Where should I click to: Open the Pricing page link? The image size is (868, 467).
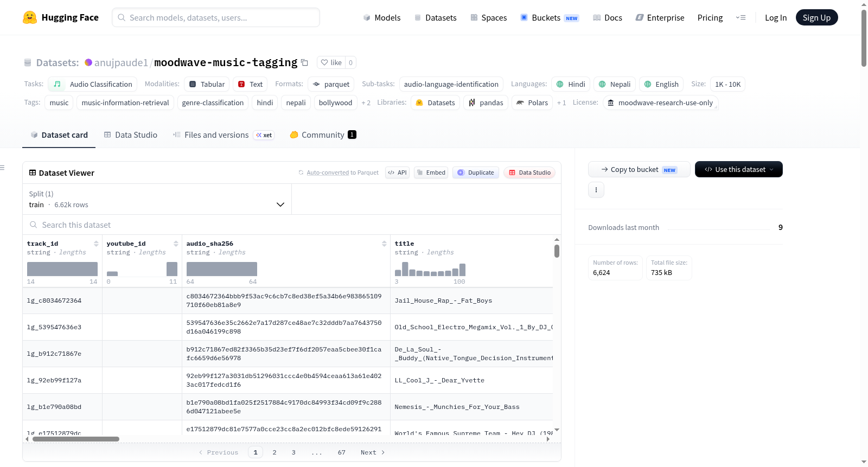pos(710,17)
